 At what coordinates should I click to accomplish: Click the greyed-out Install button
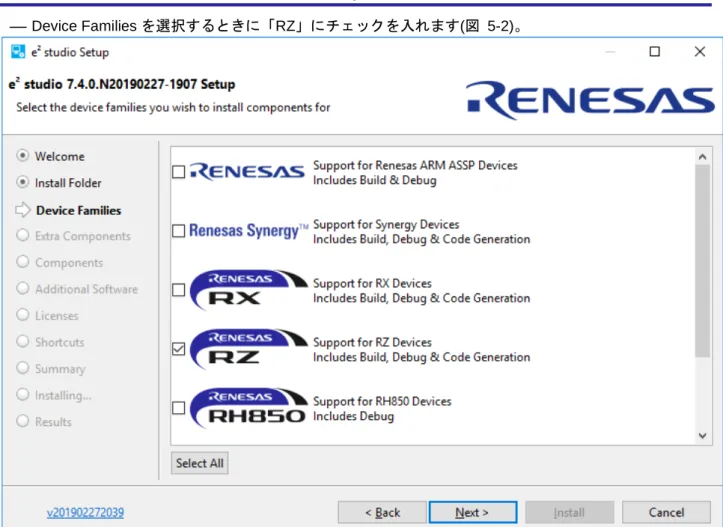point(569,512)
